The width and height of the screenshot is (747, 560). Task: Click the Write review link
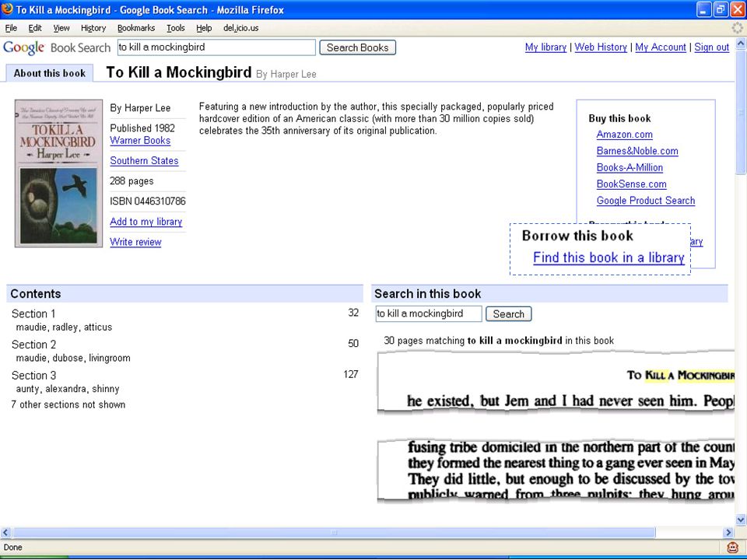click(135, 242)
